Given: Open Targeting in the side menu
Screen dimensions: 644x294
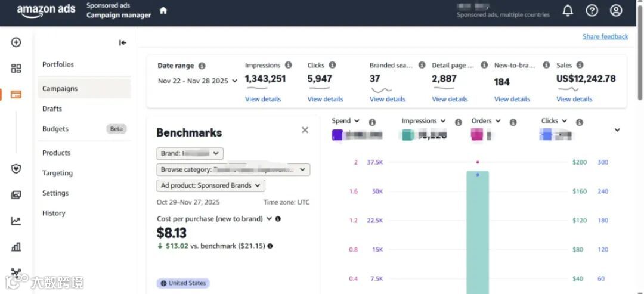Looking at the screenshot, I should [57, 173].
